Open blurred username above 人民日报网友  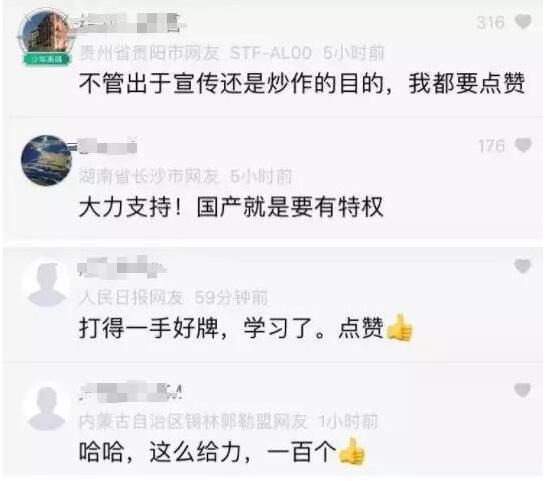(121, 267)
